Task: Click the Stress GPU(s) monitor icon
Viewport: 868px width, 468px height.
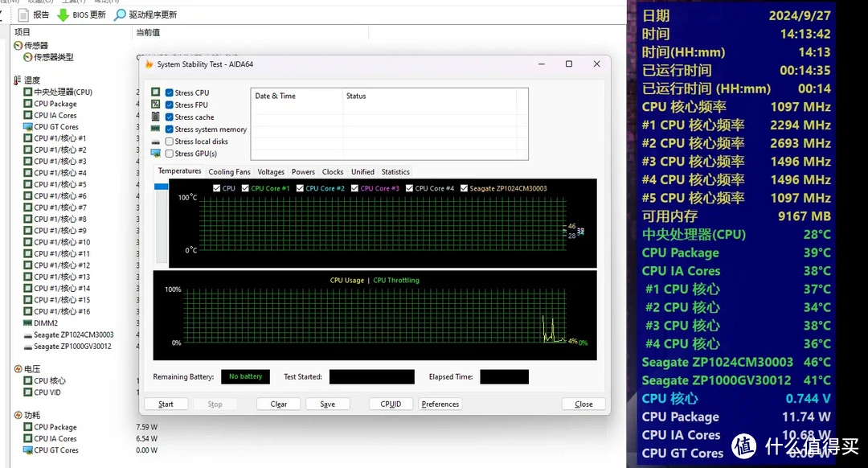Action: pyautogui.click(x=156, y=154)
